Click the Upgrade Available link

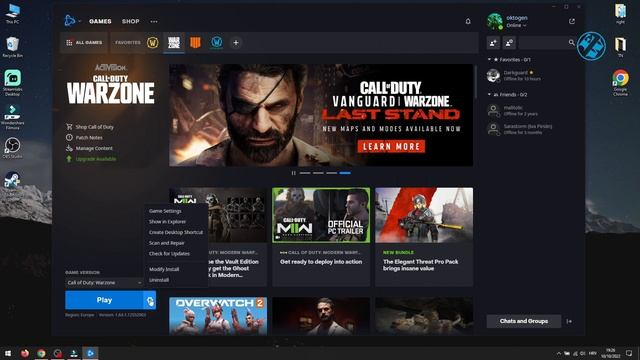(x=91, y=159)
